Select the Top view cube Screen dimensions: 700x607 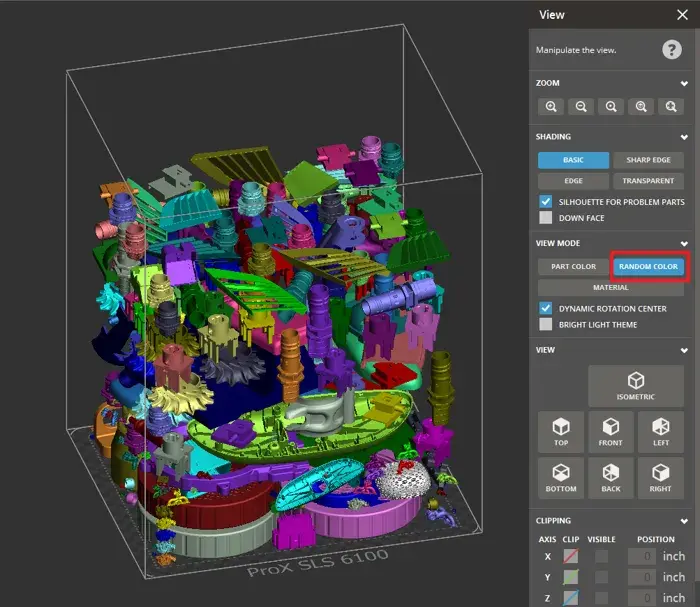(560, 430)
